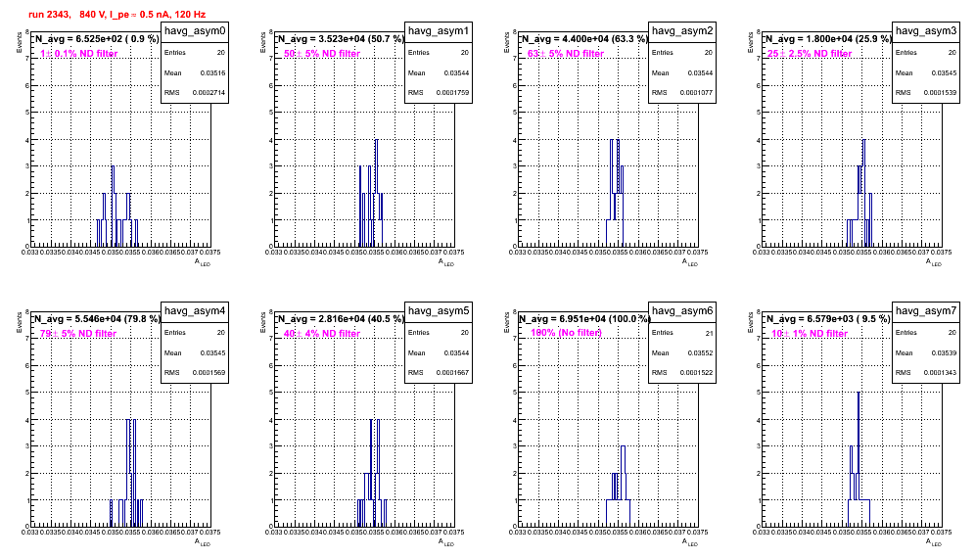Select the havg_asym7 stats box title
Image resolution: width=975 pixels, height=560 pixels.
[x=926, y=311]
